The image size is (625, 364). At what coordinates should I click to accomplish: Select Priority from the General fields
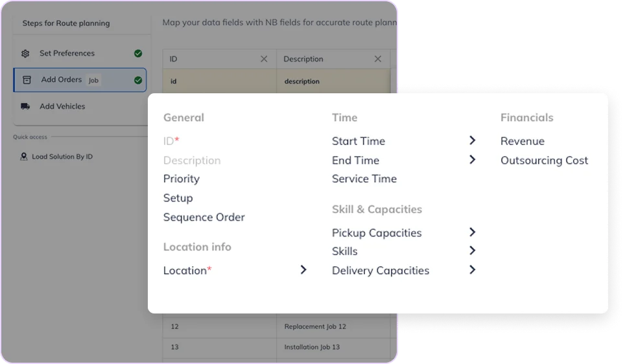(182, 179)
